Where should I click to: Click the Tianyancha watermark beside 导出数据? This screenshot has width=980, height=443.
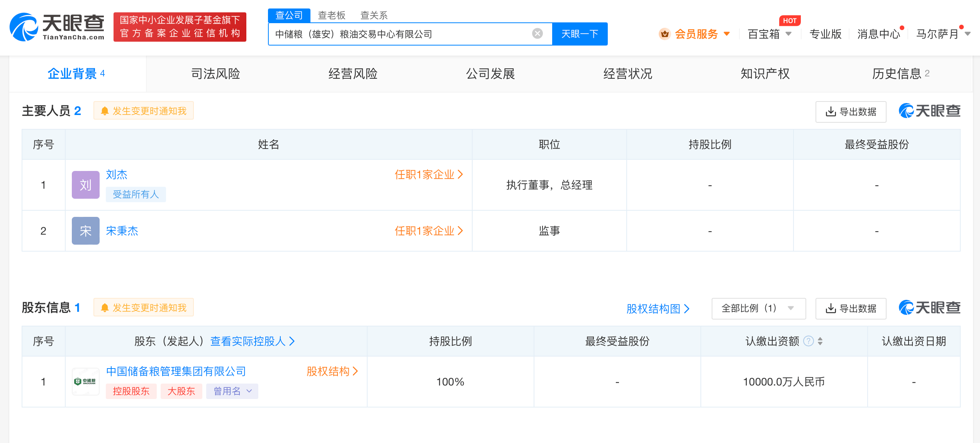tap(929, 111)
